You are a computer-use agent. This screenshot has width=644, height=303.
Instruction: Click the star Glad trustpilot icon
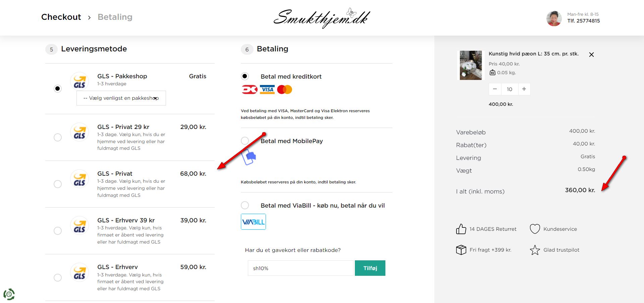[535, 250]
